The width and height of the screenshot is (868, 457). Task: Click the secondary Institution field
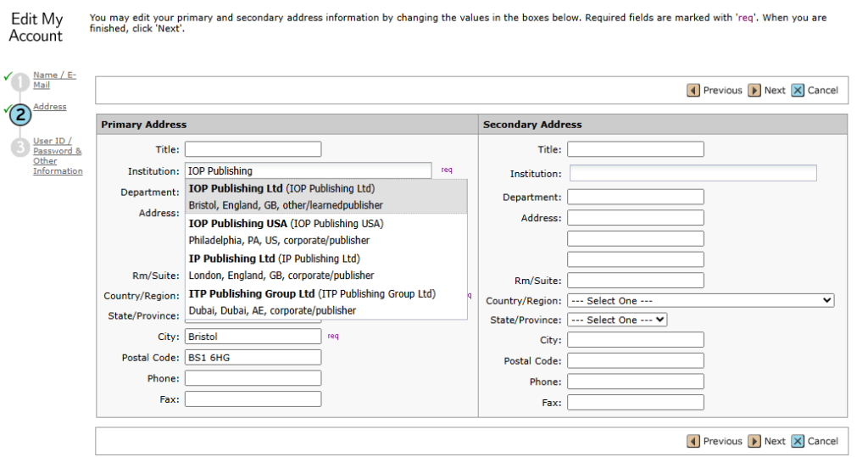[x=693, y=173]
